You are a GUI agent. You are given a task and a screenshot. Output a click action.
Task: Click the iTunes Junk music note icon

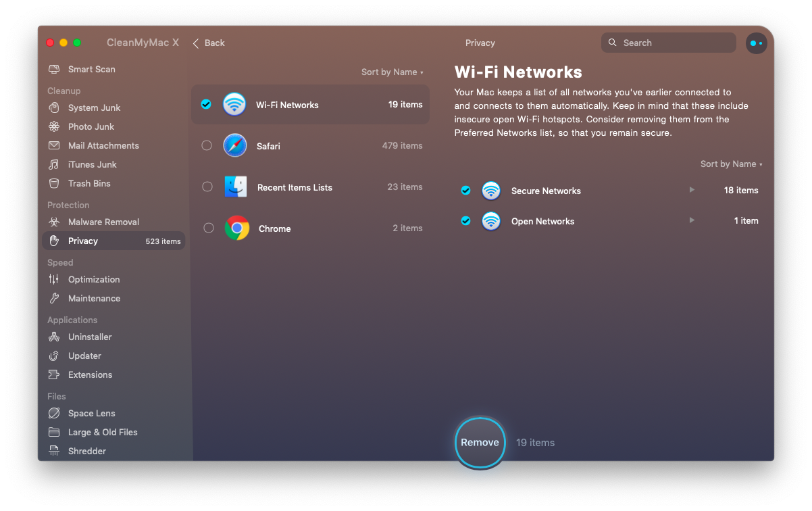pos(54,165)
